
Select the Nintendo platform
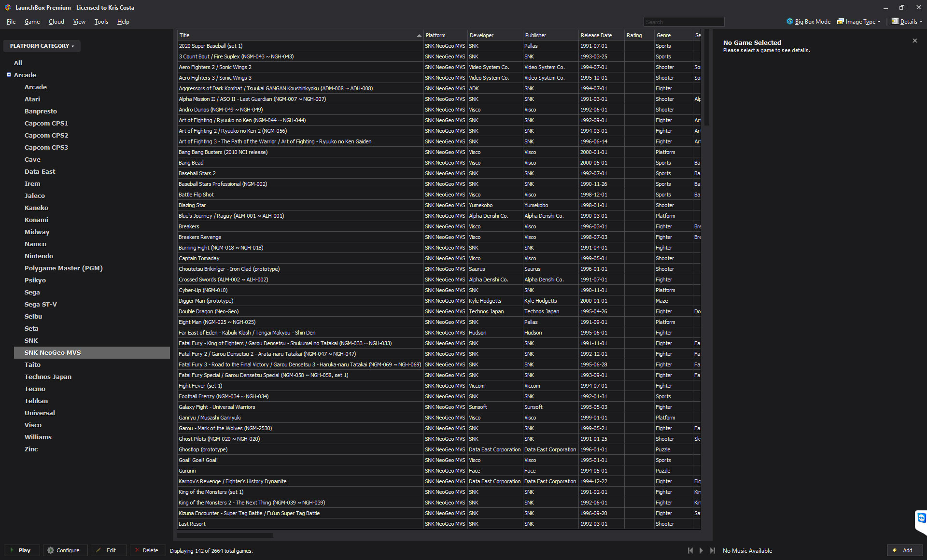39,256
